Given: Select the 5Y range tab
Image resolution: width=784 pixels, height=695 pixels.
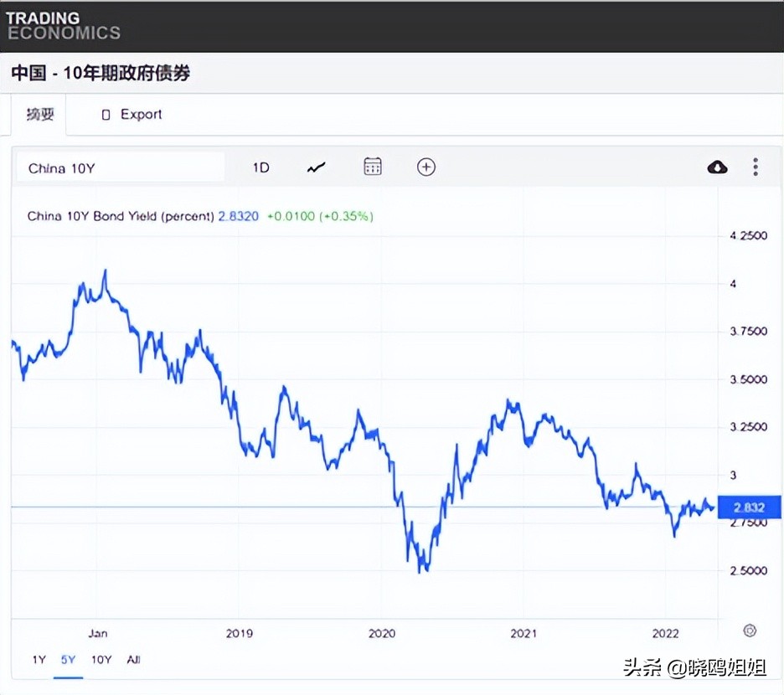Looking at the screenshot, I should click(68, 660).
